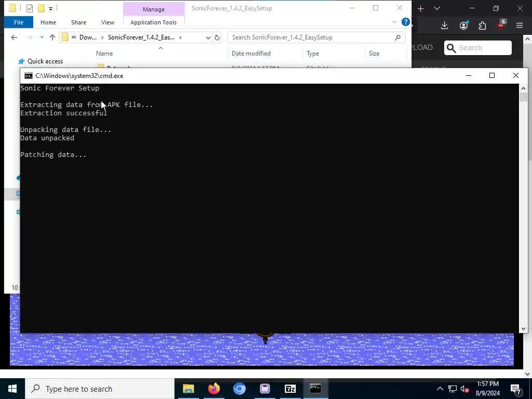Go up one folder level

click(52, 37)
